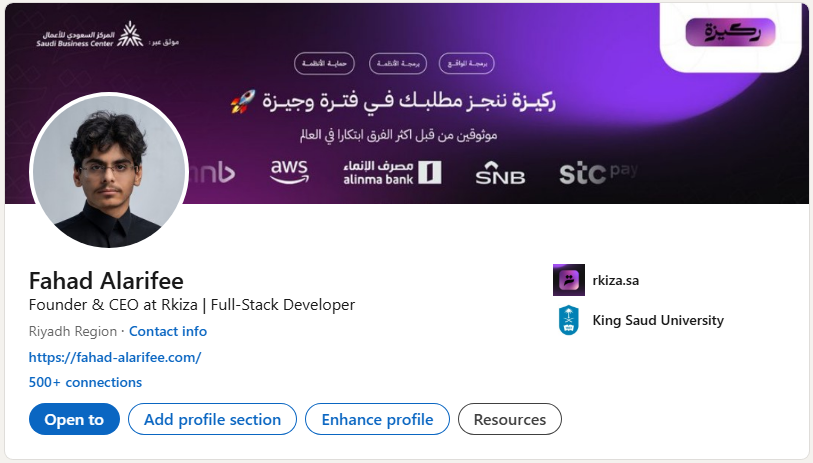Open the Resources button

click(510, 419)
